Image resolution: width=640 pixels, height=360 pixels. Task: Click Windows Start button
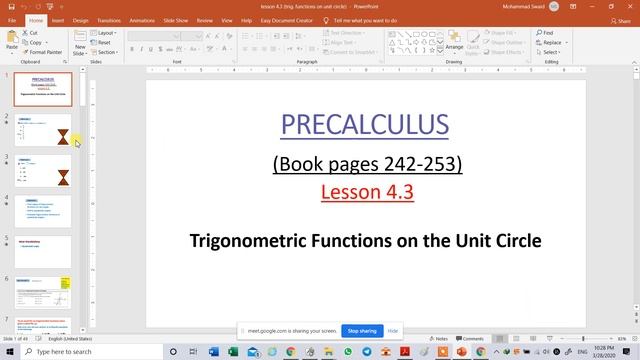click(x=10, y=351)
